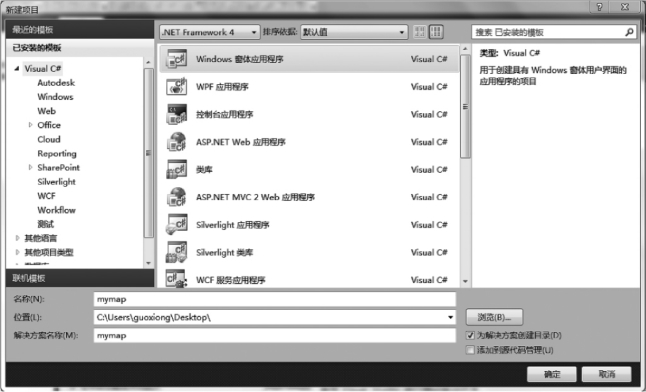Pick the Silverlight 应用程序 template icon
646x392 pixels.
(x=176, y=225)
